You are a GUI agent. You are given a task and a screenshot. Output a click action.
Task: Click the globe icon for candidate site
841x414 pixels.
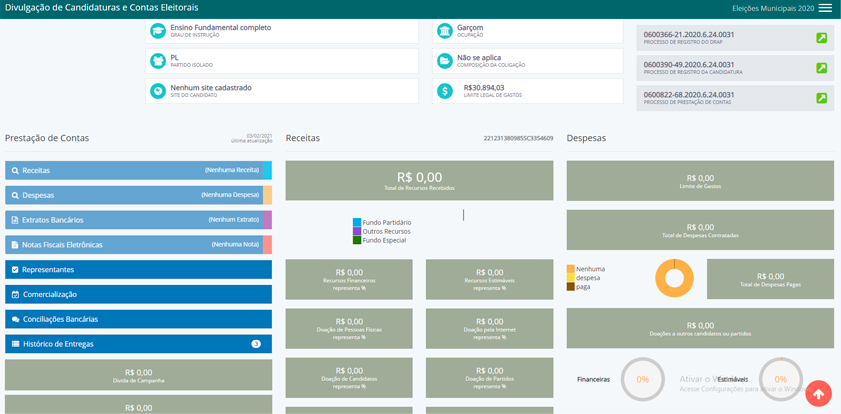[x=157, y=91]
